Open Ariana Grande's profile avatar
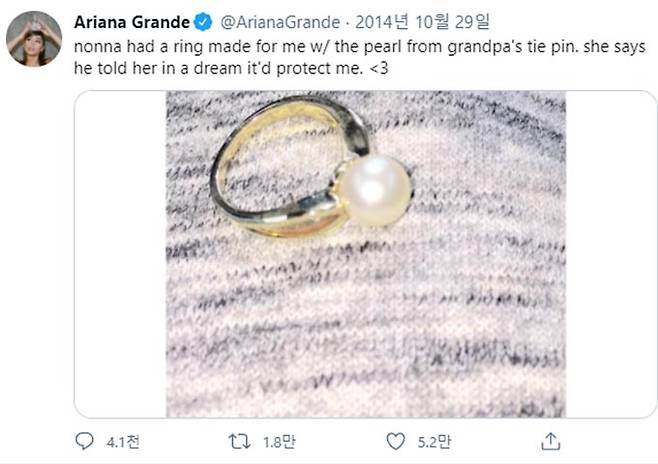658x464 pixels. (34, 38)
